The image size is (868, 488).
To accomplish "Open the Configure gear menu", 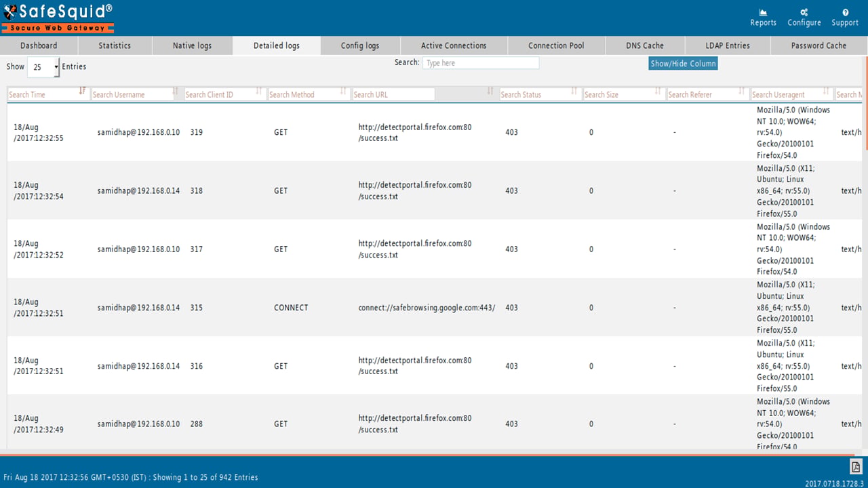I will pos(804,18).
